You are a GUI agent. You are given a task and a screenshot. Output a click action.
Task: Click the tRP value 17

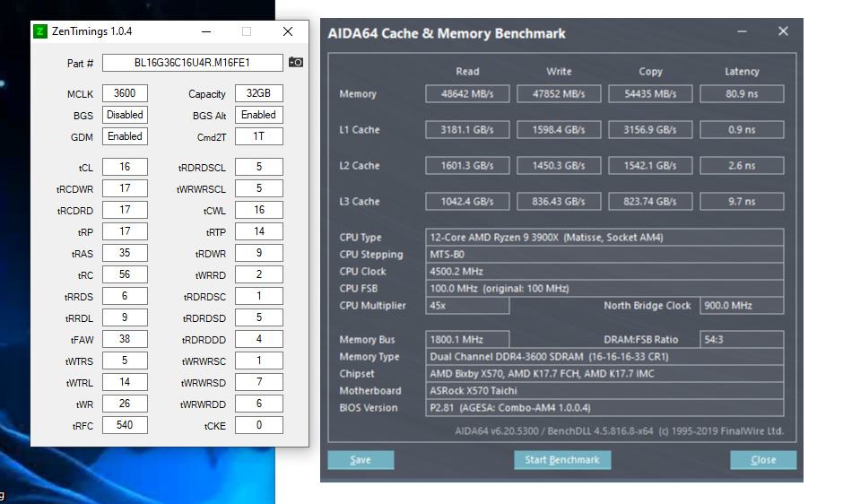point(125,231)
